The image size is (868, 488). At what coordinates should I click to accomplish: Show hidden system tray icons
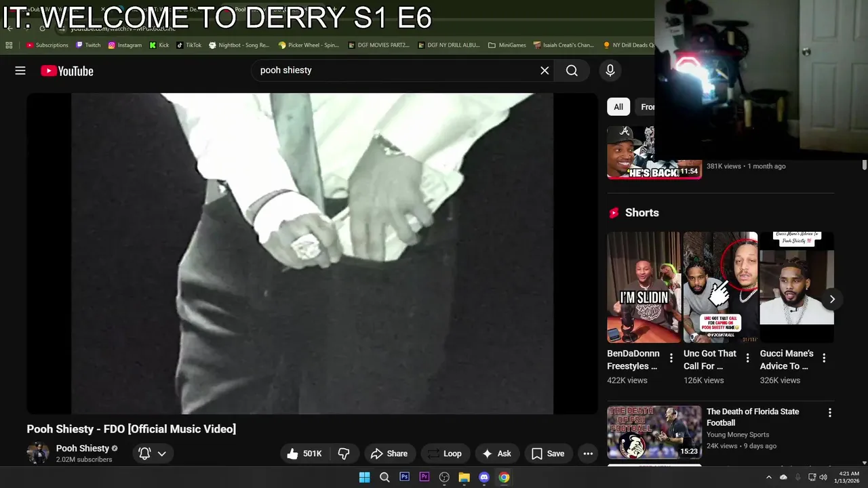point(768,477)
